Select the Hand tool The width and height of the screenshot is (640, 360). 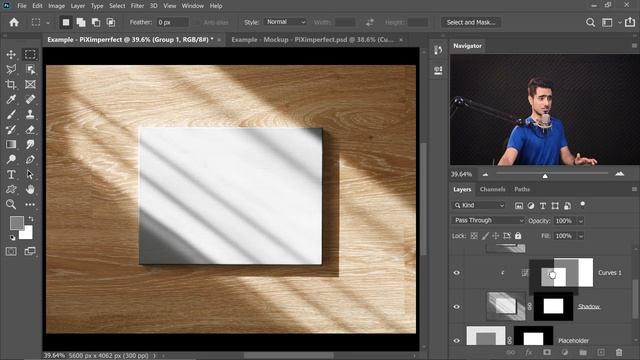[30, 189]
